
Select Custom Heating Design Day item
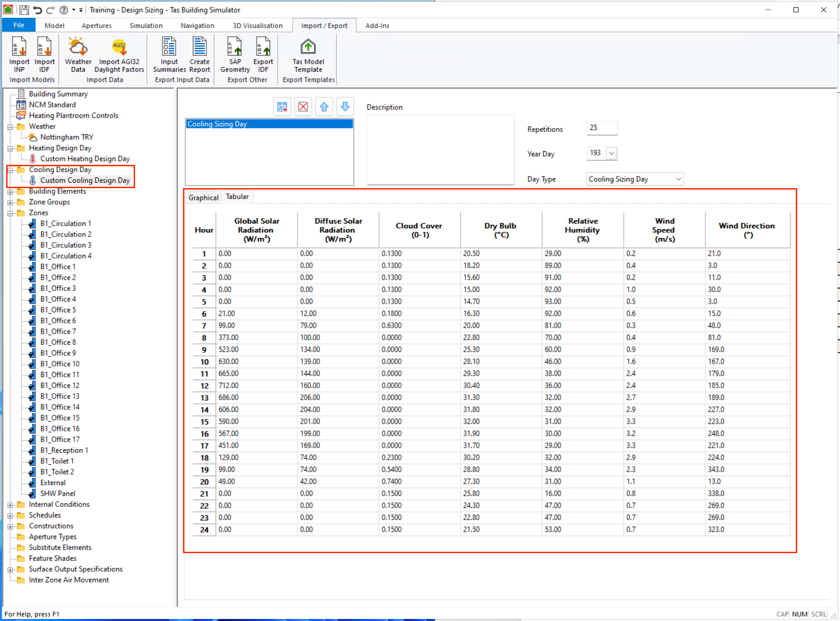click(x=85, y=159)
